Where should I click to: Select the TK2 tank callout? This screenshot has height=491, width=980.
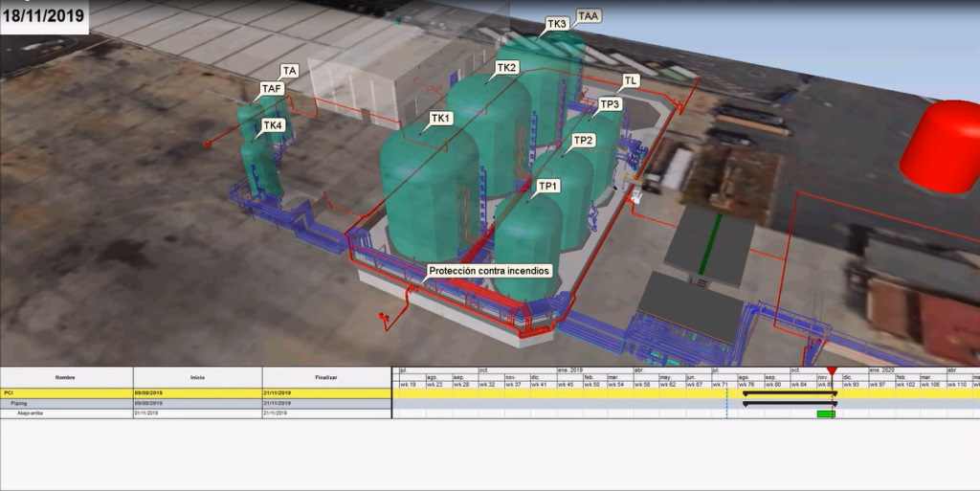(506, 68)
